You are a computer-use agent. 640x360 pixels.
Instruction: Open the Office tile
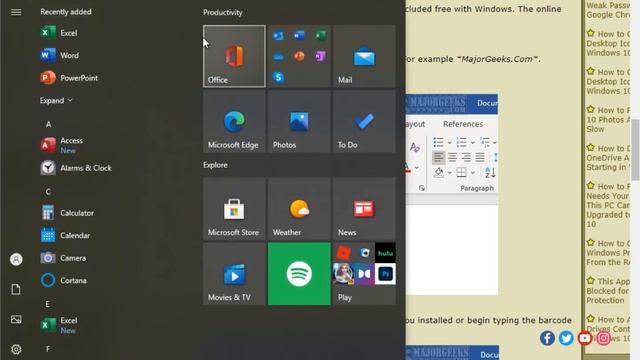click(x=234, y=56)
